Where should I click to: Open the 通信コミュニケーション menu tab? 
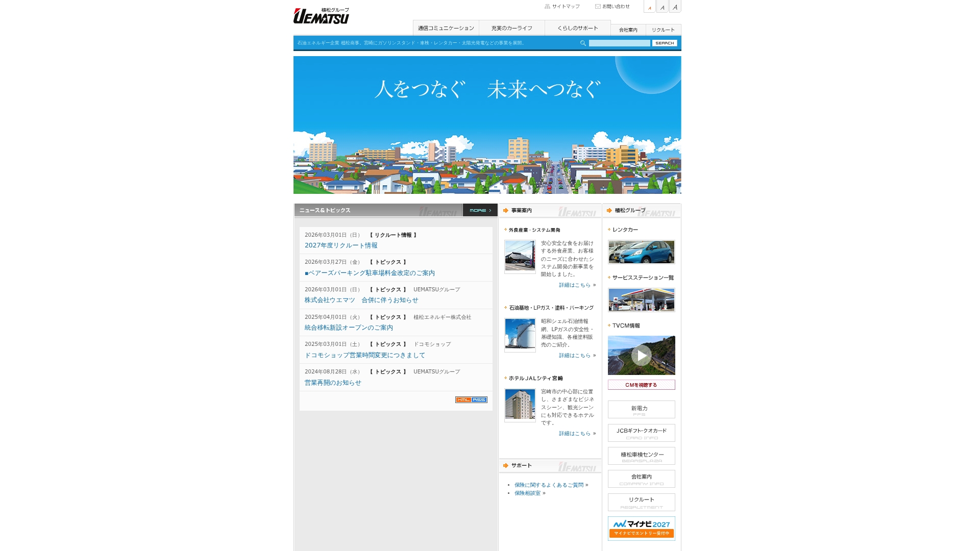click(x=446, y=28)
